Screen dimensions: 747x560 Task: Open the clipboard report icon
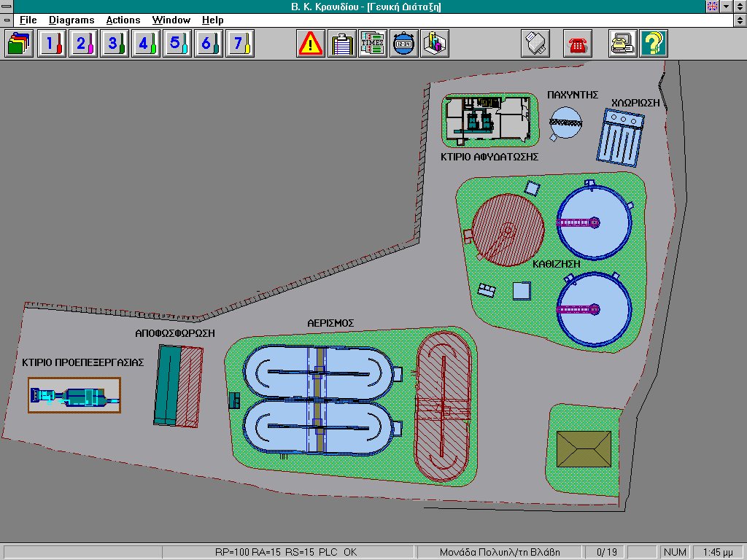click(341, 44)
